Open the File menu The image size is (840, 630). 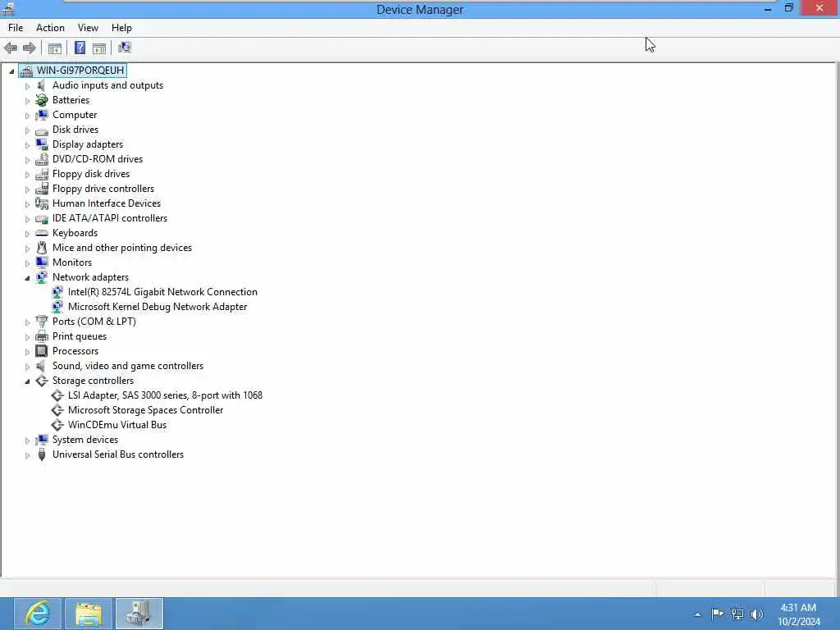click(16, 28)
